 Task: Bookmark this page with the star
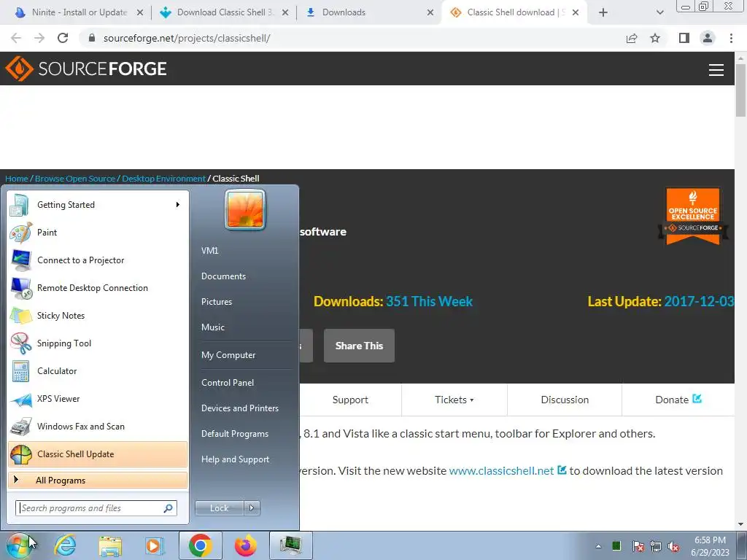[655, 38]
